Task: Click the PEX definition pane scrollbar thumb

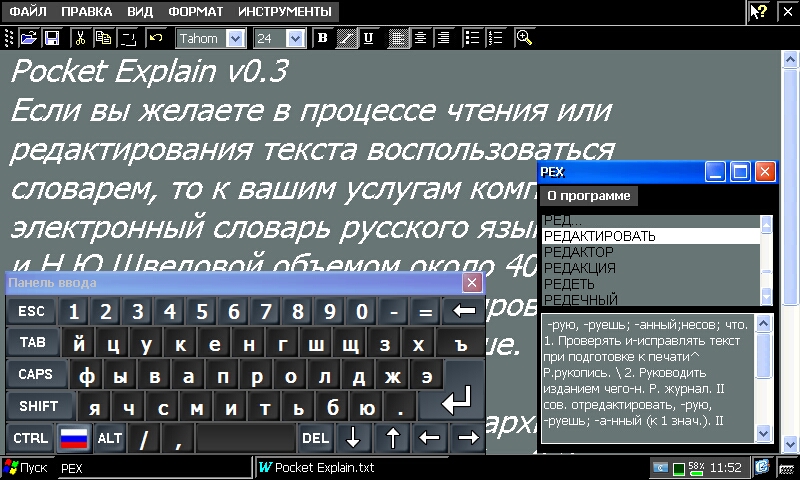Action: (x=763, y=355)
